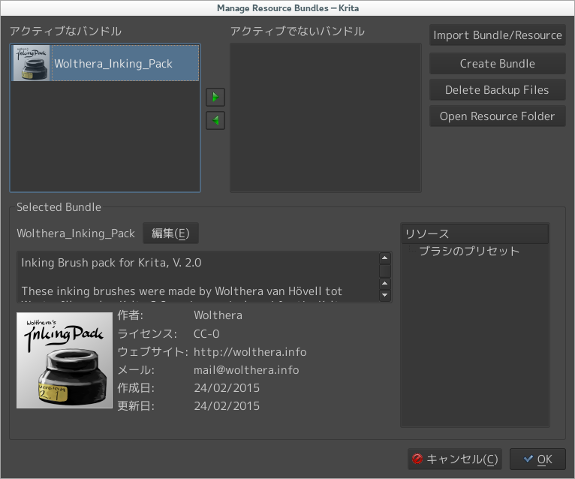Click Delete Backup Files button
The image size is (575, 479).
tap(497, 90)
